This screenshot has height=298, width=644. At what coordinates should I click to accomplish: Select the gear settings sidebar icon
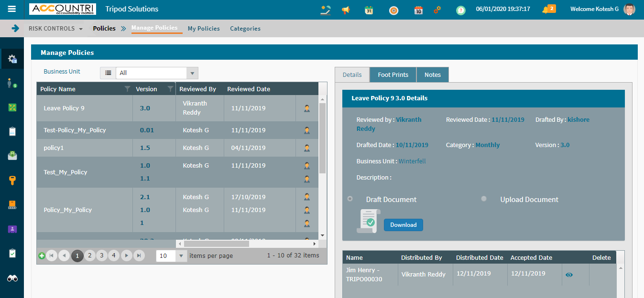(x=12, y=59)
